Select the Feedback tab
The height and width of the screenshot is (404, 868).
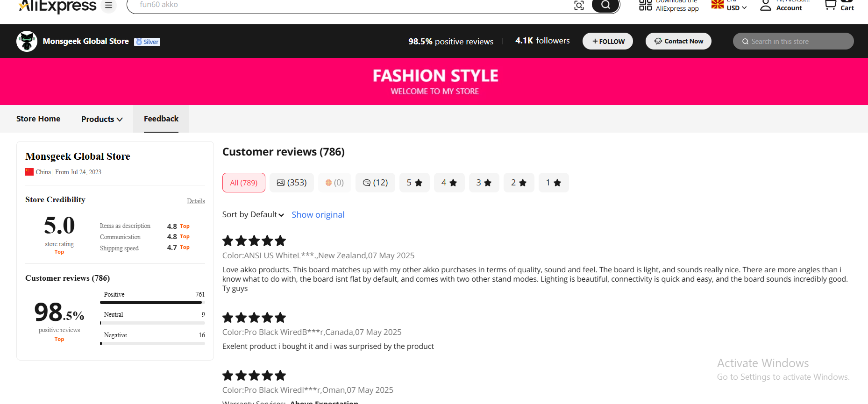pos(161,119)
